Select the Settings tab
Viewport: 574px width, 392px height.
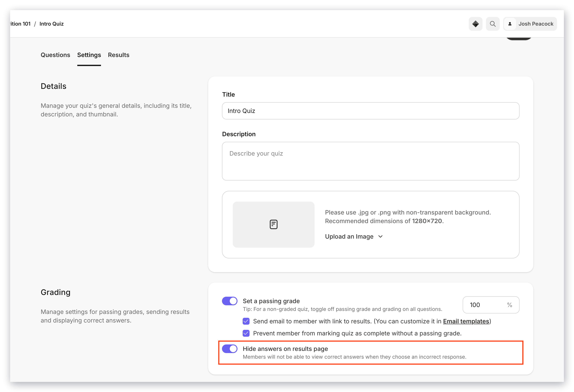click(89, 55)
